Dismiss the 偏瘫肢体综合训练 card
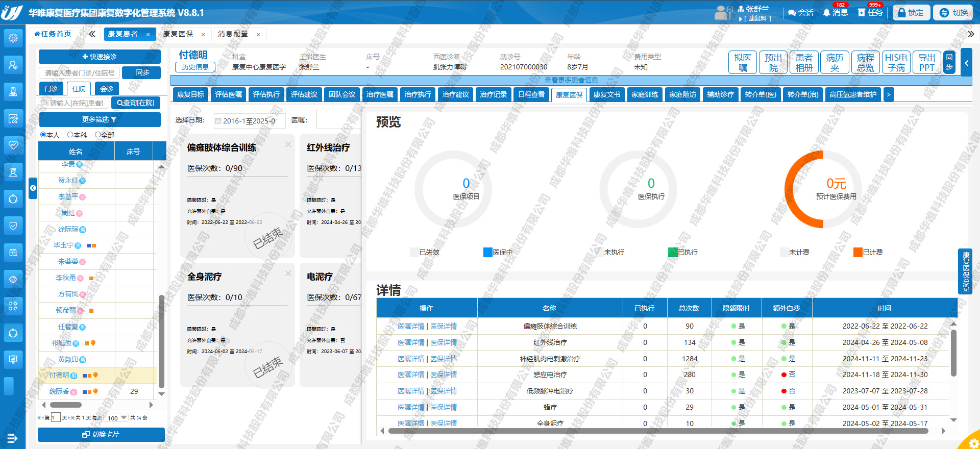 pyautogui.click(x=288, y=145)
